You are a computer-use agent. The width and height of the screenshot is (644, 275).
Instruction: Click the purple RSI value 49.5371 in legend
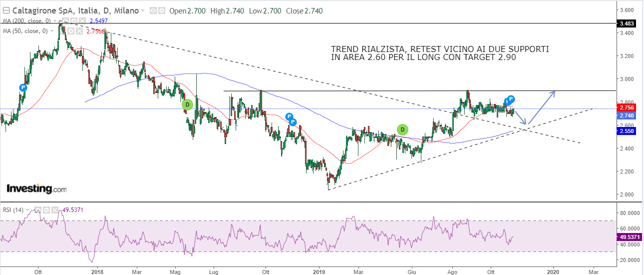click(72, 210)
